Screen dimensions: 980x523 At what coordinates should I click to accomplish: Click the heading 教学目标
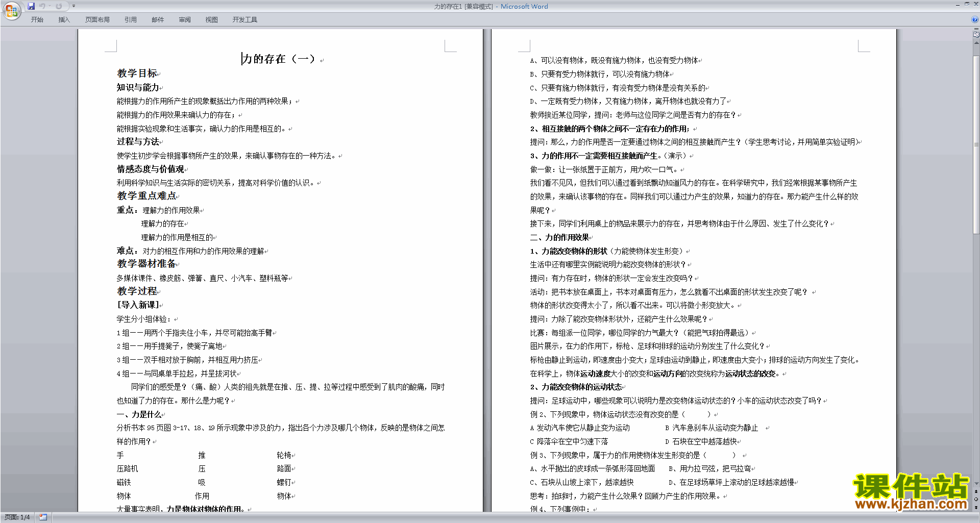[x=137, y=73]
